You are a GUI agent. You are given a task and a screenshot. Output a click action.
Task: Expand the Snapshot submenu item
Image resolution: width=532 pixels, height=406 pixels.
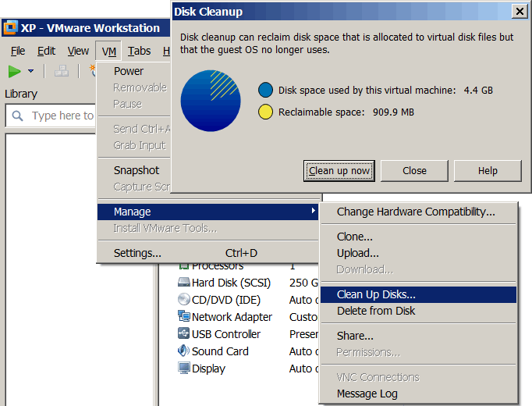(133, 170)
